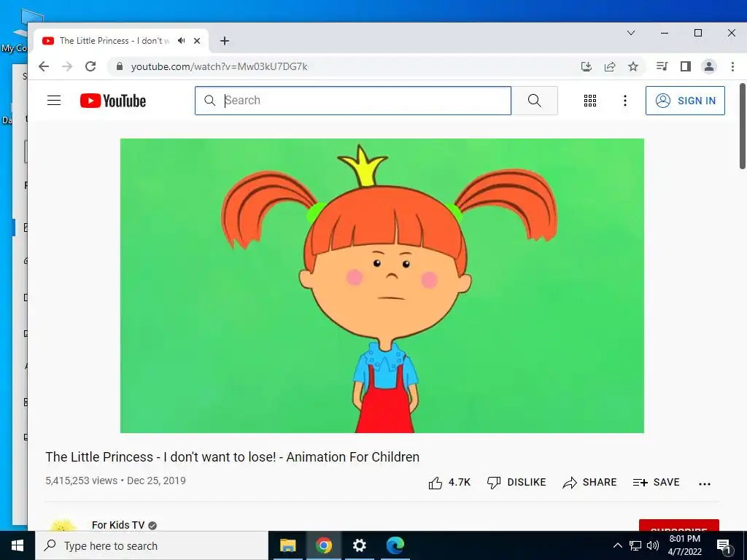Viewport: 747px width, 560px height.
Task: Bookmark this page with the star
Action: click(633, 66)
